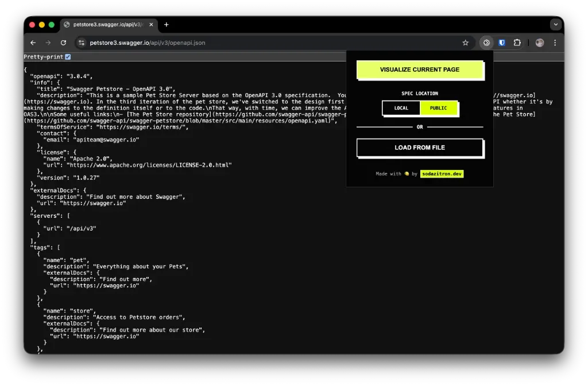Click the Swagger visualizer extension icon

[x=486, y=43]
